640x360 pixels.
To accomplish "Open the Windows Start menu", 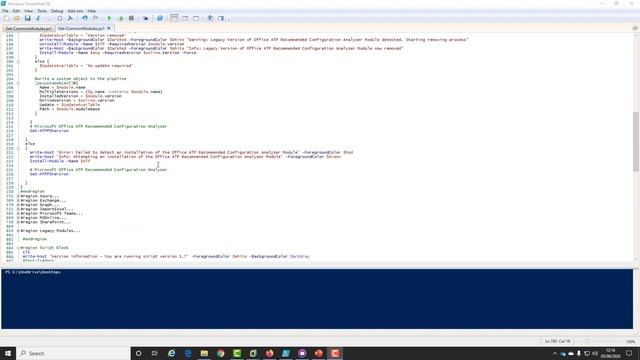I will pyautogui.click(x=8, y=353).
